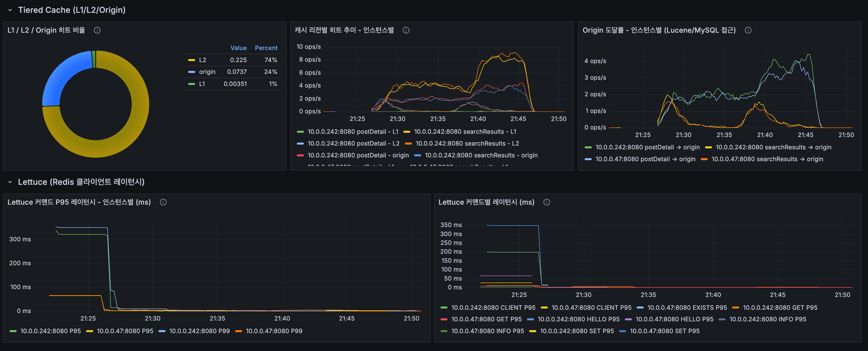This screenshot has width=868, height=351.
Task: Collapse the Lettuce row chevron
Action: [x=10, y=182]
